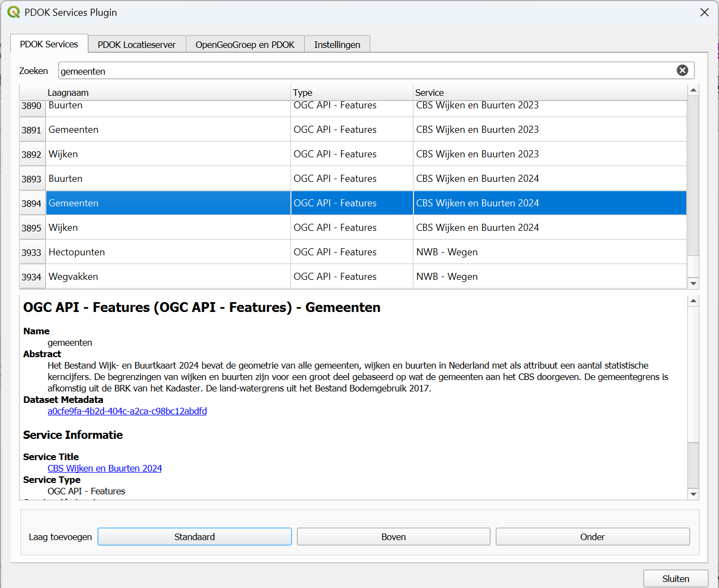Go to the Instellingen tab
Image resolution: width=719 pixels, height=588 pixels.
[x=337, y=45]
